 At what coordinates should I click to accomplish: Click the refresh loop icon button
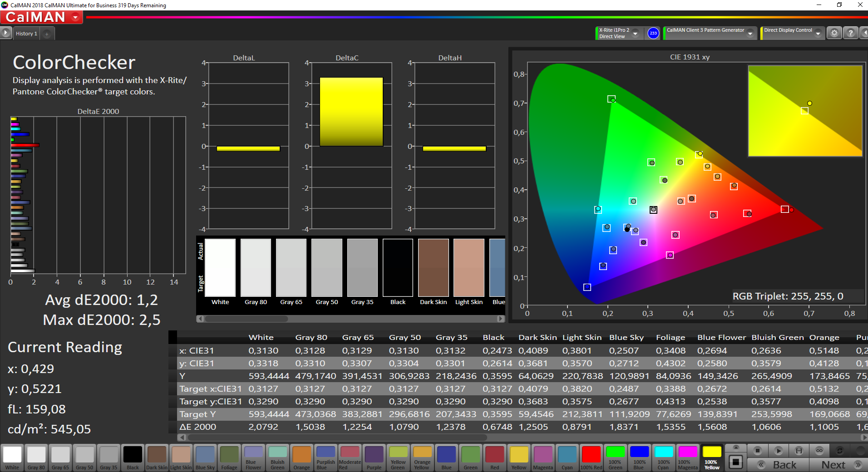pos(840,451)
